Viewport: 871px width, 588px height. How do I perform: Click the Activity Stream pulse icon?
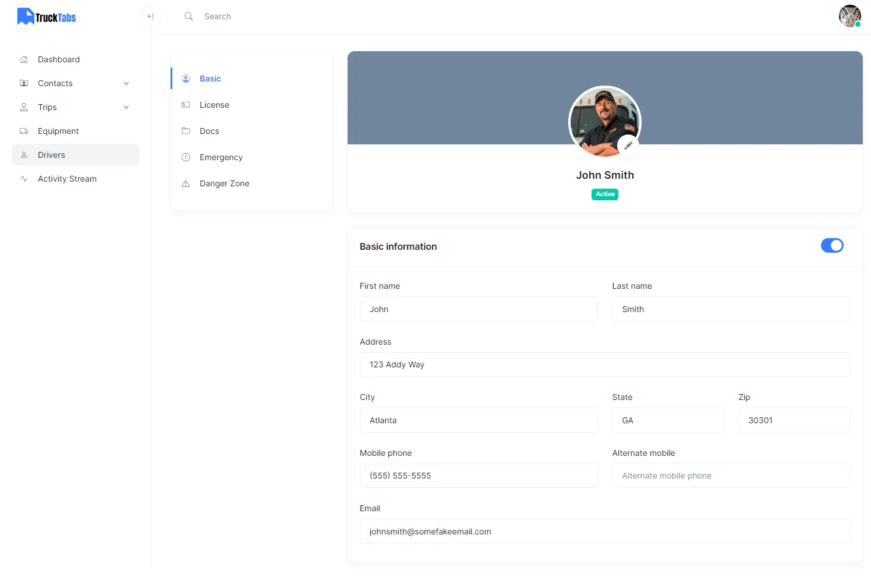(x=24, y=179)
